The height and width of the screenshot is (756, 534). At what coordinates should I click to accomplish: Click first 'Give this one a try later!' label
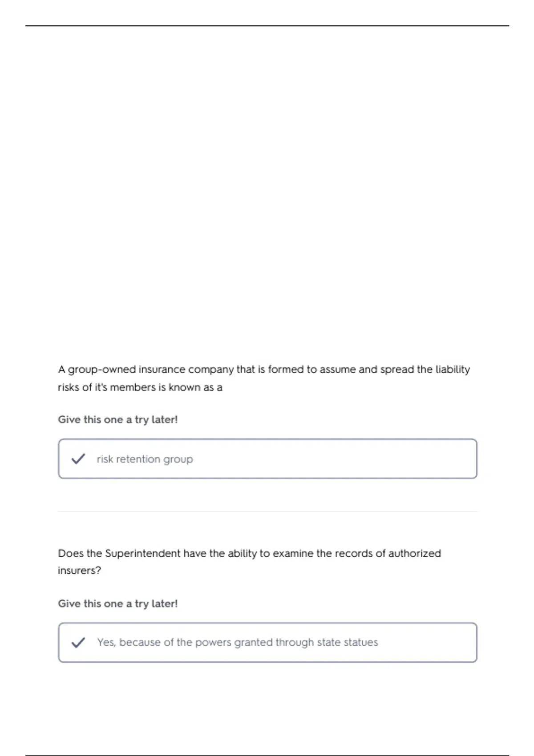(118, 420)
